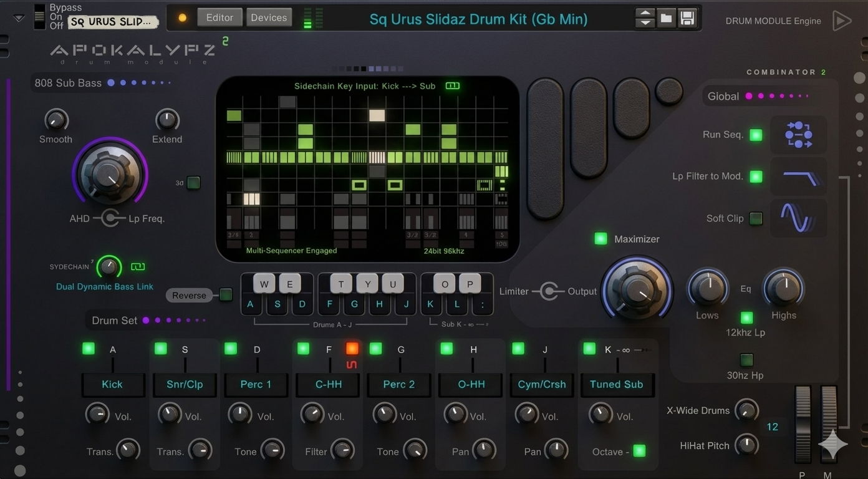
Task: Toggle Lp Filter to Mod. button
Action: (756, 177)
